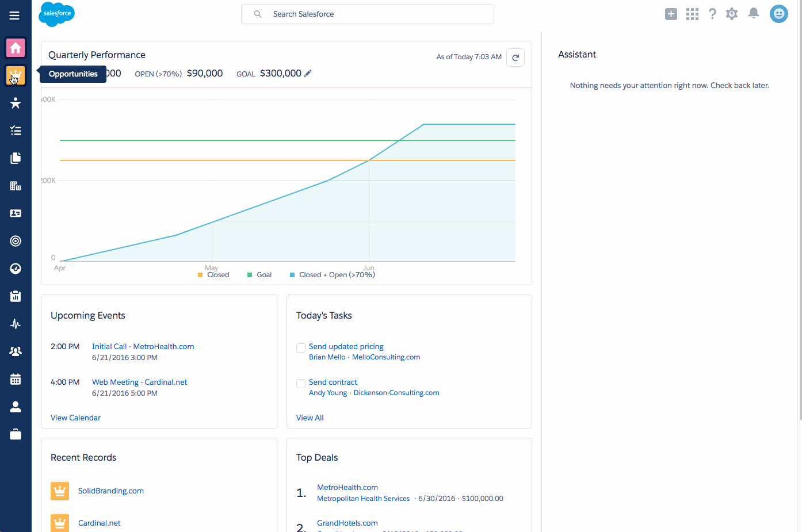Click the Salesforce cloud logo
The height and width of the screenshot is (532, 802).
[x=56, y=14]
